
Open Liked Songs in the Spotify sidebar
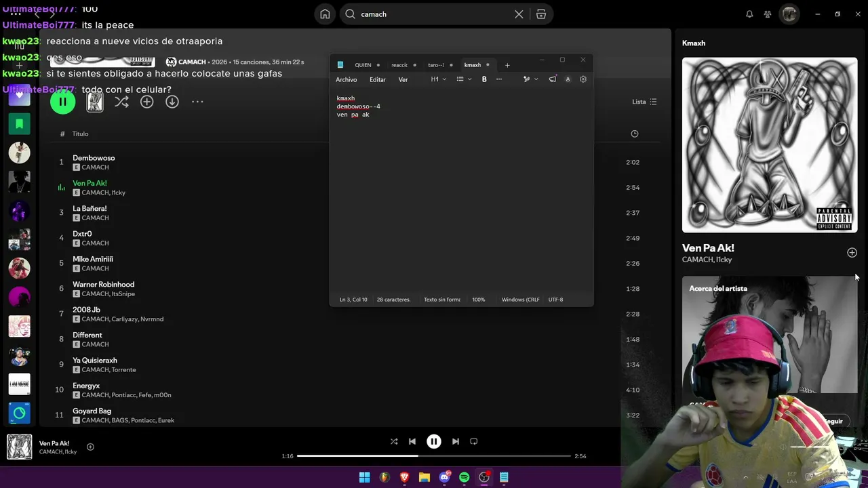pos(19,95)
